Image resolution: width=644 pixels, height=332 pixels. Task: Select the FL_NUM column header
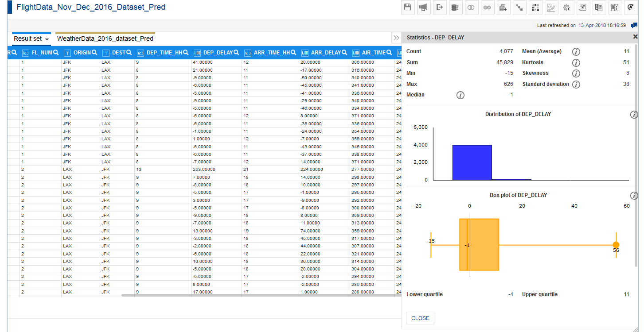[x=42, y=52]
